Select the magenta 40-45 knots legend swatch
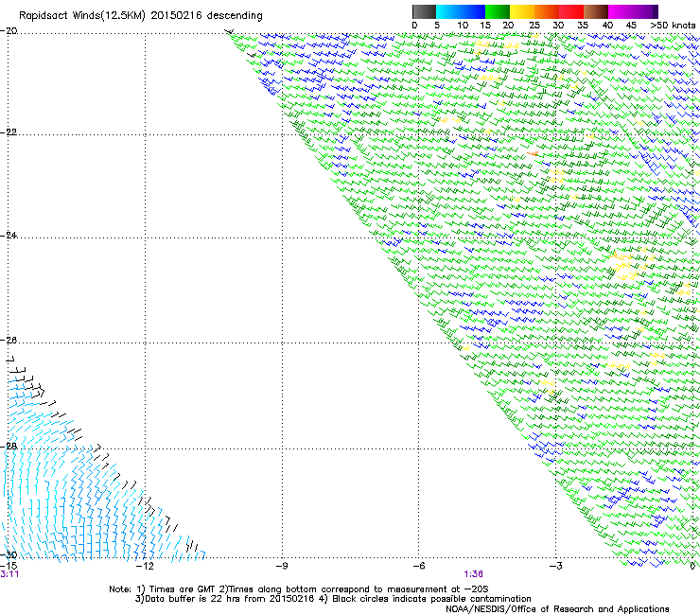 [621, 11]
